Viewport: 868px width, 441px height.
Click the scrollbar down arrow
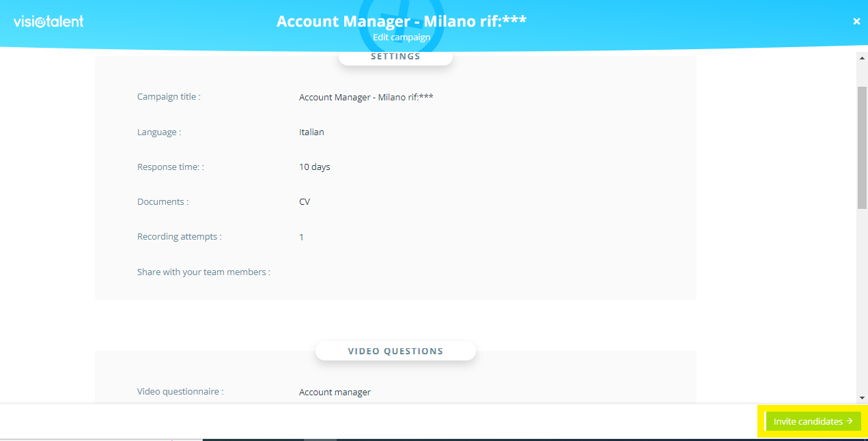tap(862, 398)
